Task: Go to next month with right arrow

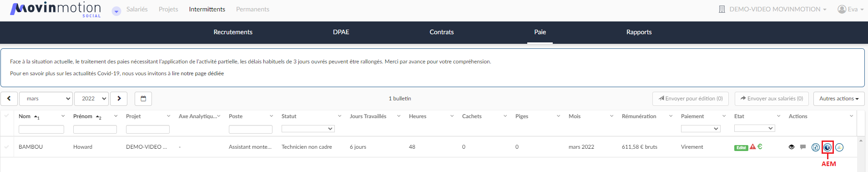Action: [x=119, y=99]
